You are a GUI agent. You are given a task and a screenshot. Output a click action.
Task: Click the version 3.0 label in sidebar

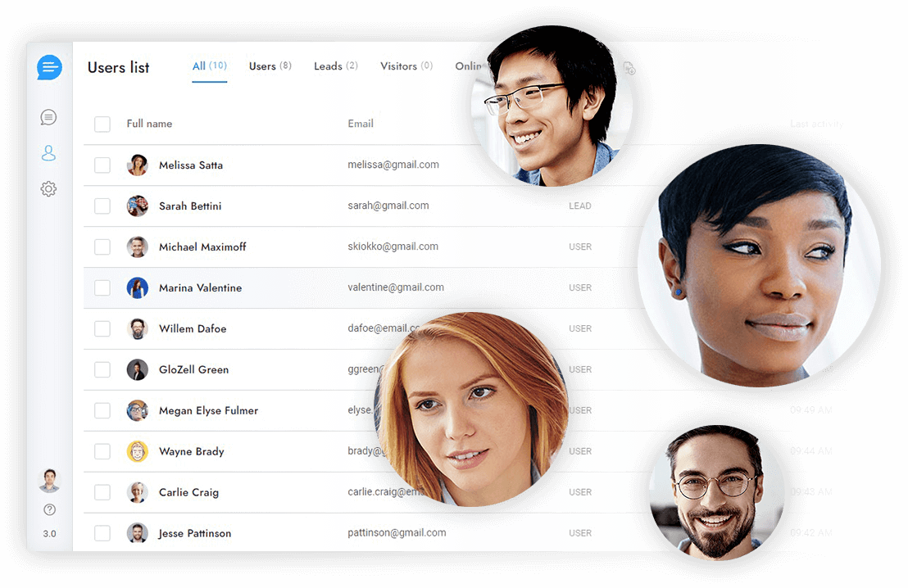[49, 533]
